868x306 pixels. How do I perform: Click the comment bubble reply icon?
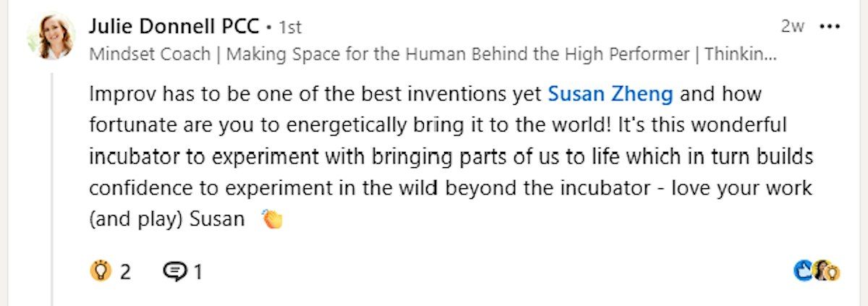[175, 272]
